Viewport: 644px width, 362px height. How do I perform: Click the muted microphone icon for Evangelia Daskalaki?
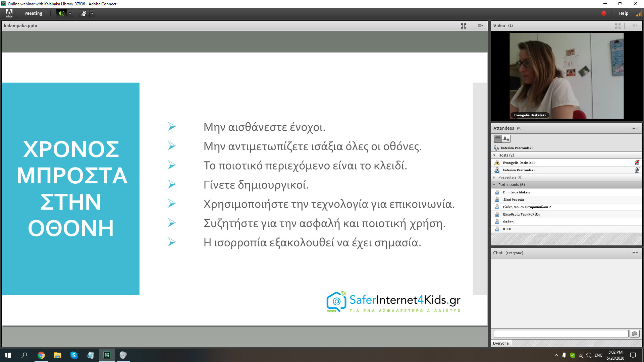(637, 163)
